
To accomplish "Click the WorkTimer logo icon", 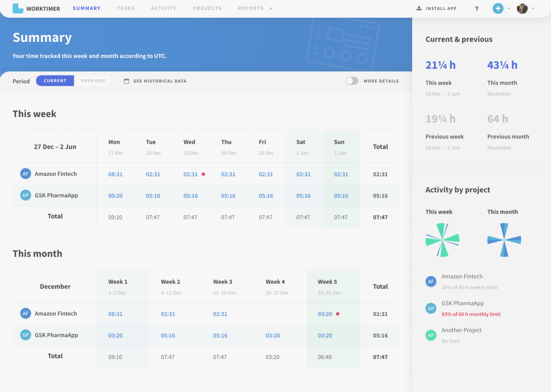I will (18, 8).
